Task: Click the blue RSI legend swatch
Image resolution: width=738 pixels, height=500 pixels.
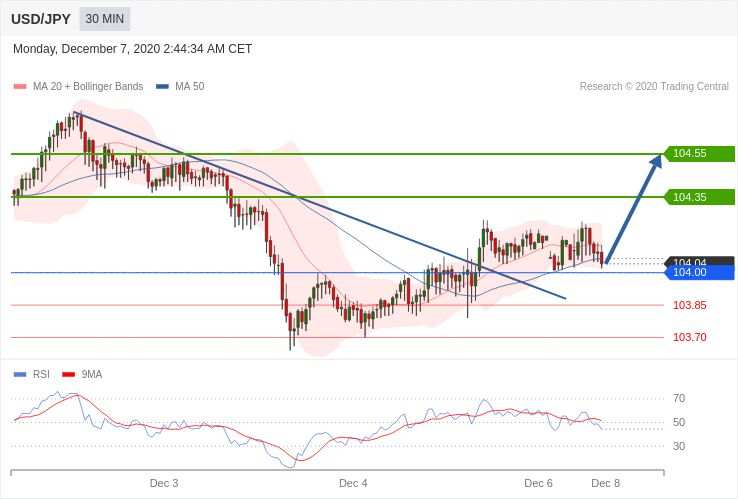Action: (20, 375)
